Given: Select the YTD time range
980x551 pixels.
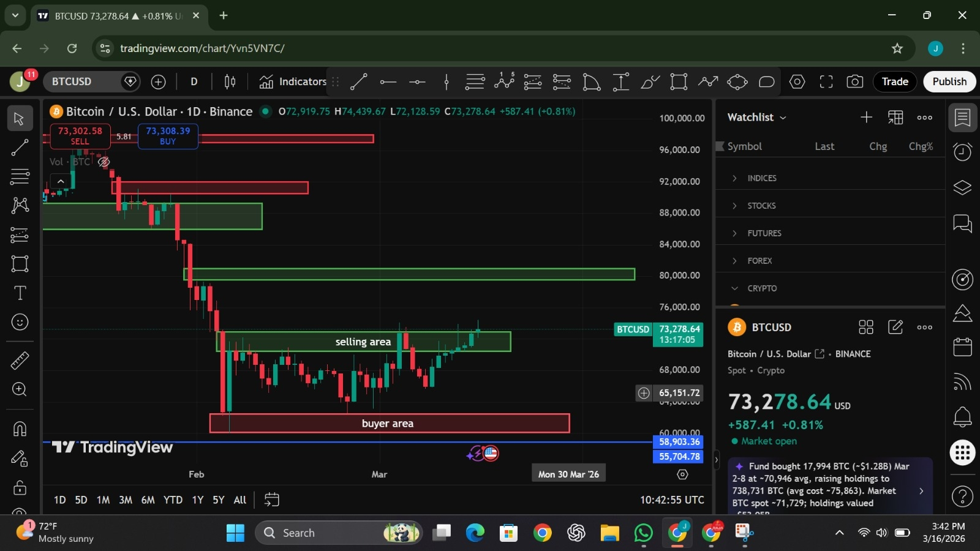Looking at the screenshot, I should tap(173, 500).
